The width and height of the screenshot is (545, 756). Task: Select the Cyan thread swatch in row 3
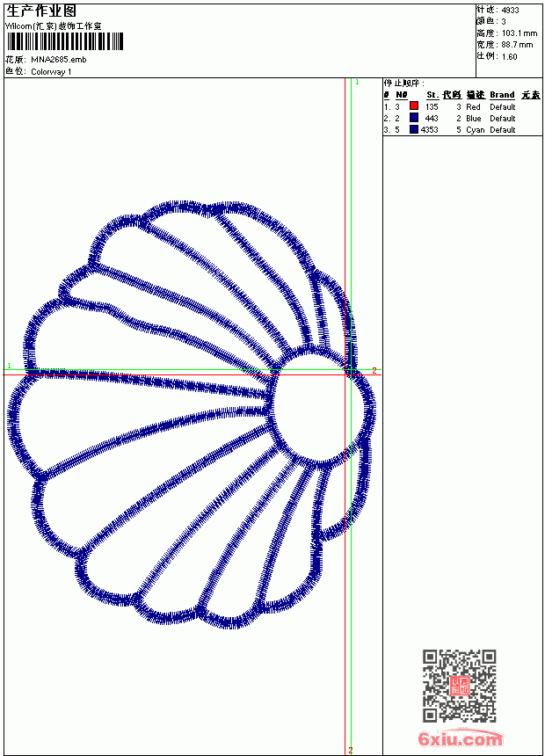[x=414, y=128]
